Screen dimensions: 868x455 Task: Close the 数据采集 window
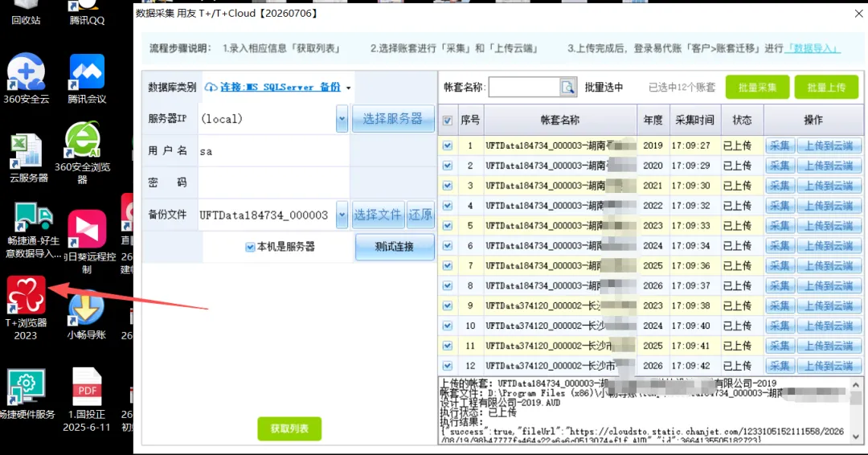point(858,14)
